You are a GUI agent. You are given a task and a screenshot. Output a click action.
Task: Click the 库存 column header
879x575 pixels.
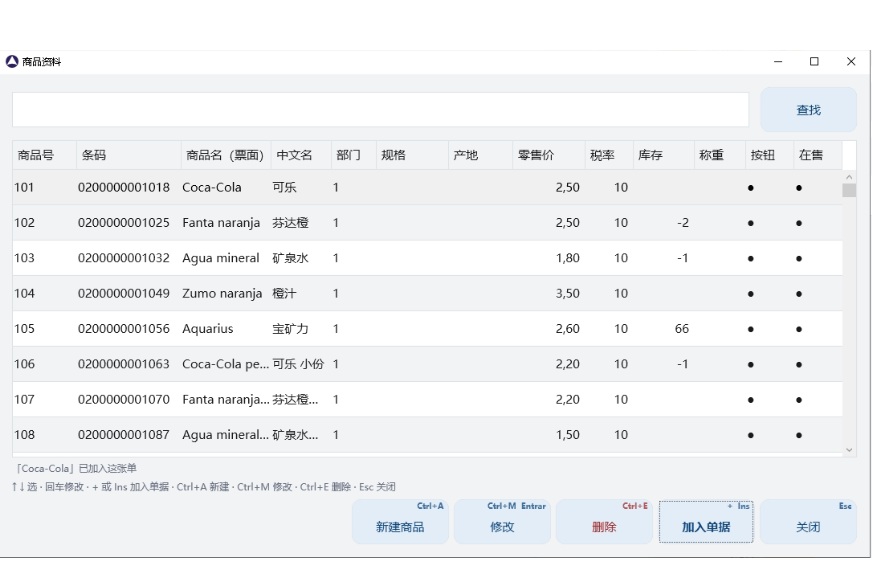pyautogui.click(x=664, y=155)
